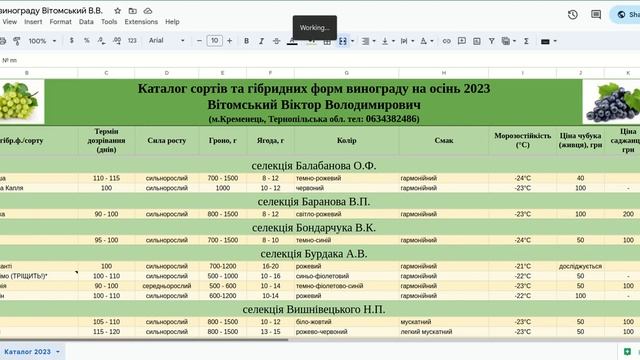Screen dimensions: 640x360
Task: Open text wrapping dropdown
Action: pos(407,41)
